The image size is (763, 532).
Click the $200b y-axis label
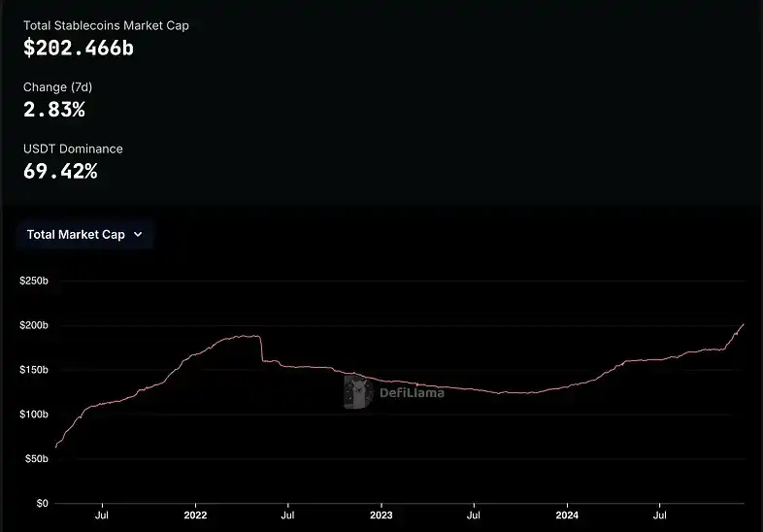pos(34,325)
